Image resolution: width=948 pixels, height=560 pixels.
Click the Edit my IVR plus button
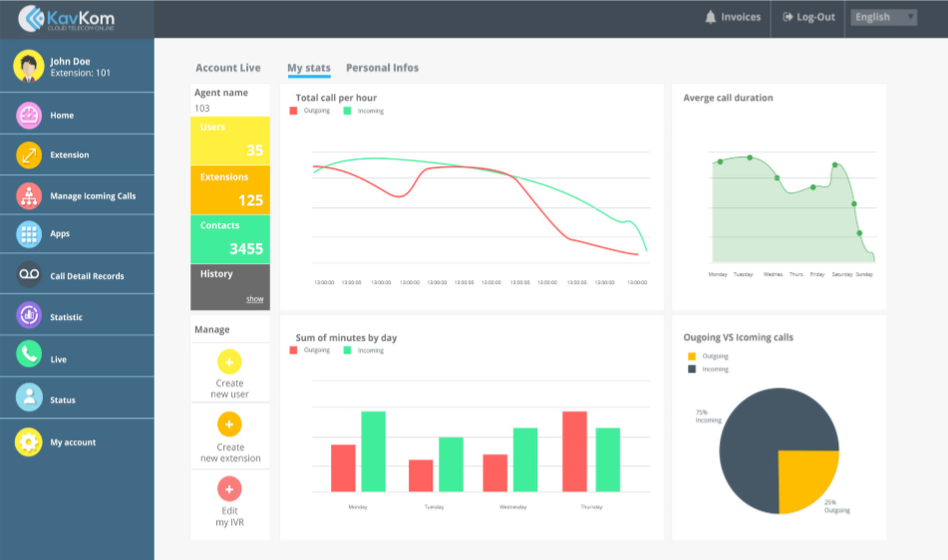tap(229, 489)
